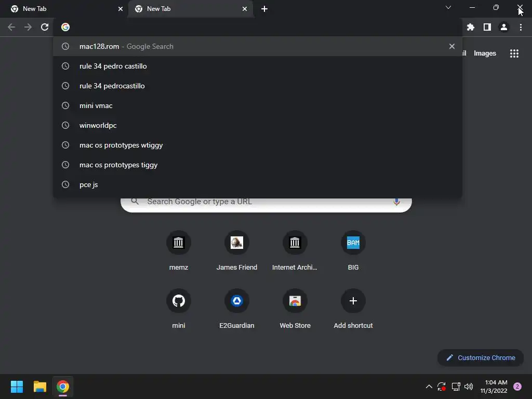The height and width of the screenshot is (399, 532).
Task: Pick 'mac os prototypes tiggy' suggestion
Action: tap(258, 165)
